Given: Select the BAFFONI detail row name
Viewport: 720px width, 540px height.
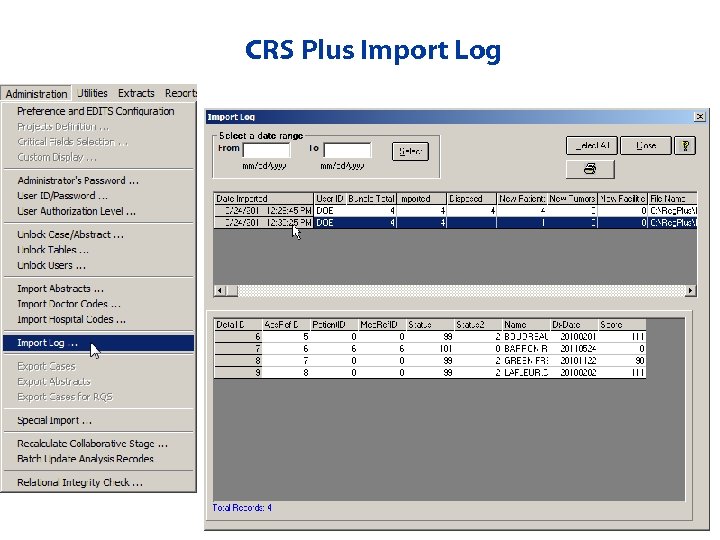Looking at the screenshot, I should [526, 349].
